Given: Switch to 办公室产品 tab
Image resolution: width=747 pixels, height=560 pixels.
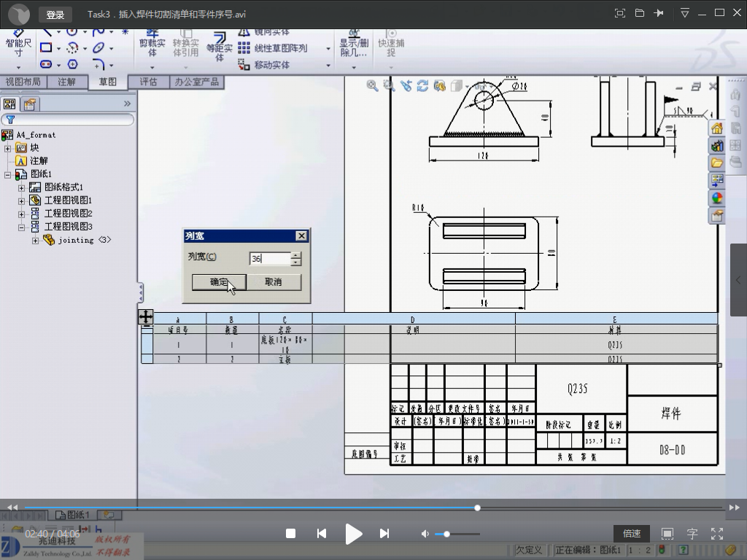Looking at the screenshot, I should 196,82.
